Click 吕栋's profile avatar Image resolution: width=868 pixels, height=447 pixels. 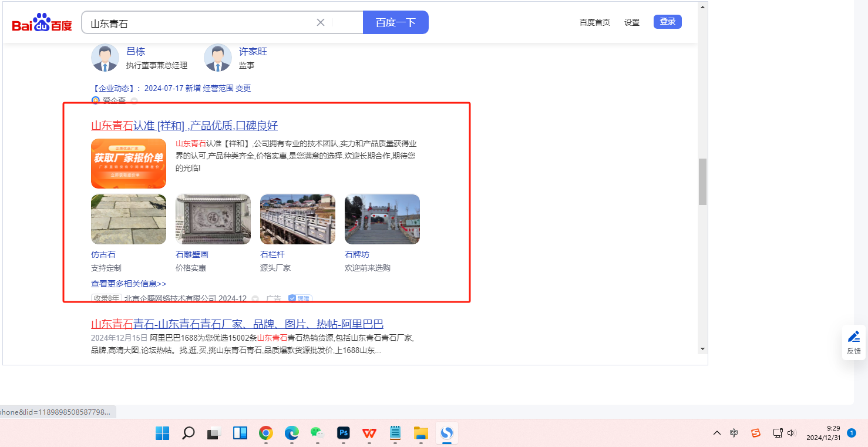point(105,58)
